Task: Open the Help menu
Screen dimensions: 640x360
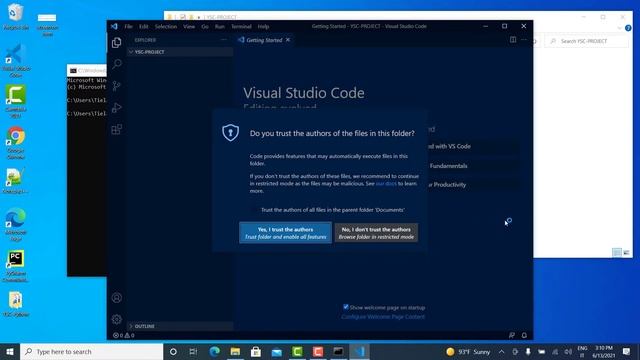Action: point(263,26)
